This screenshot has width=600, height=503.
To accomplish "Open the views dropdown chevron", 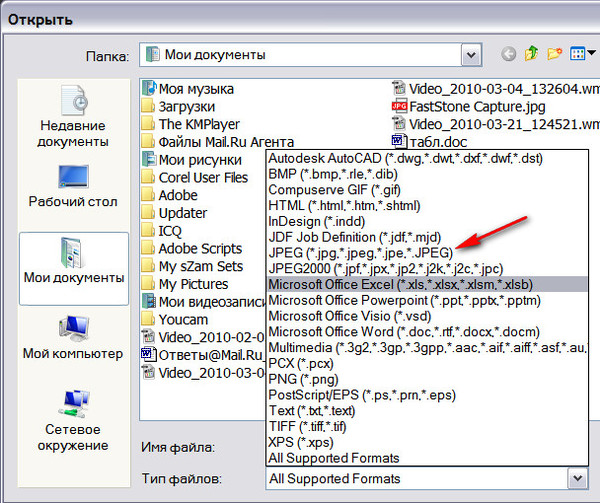I will tap(591, 53).
